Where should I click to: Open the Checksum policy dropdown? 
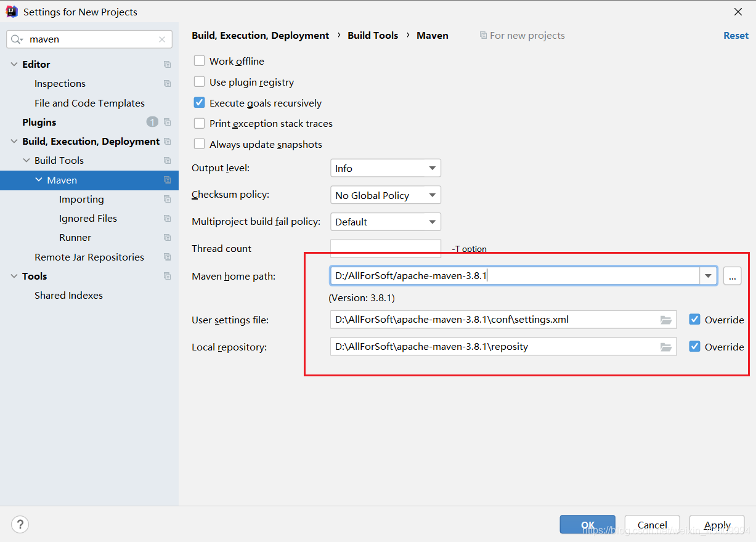386,195
